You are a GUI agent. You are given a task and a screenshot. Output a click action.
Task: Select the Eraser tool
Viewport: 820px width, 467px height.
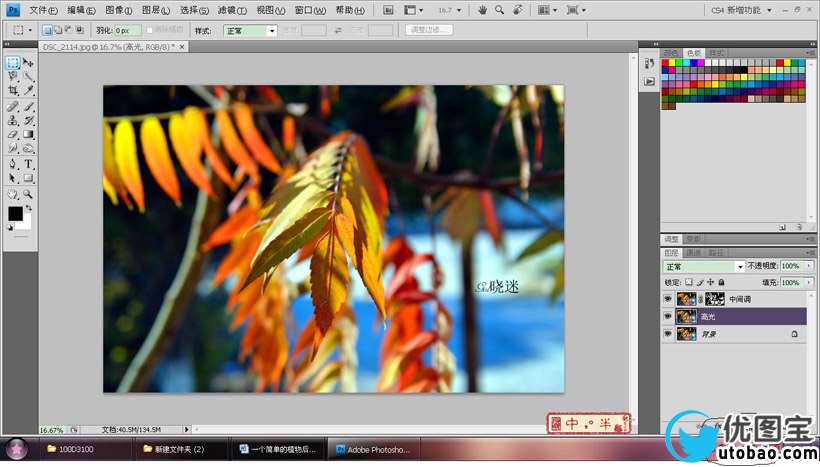[x=13, y=134]
